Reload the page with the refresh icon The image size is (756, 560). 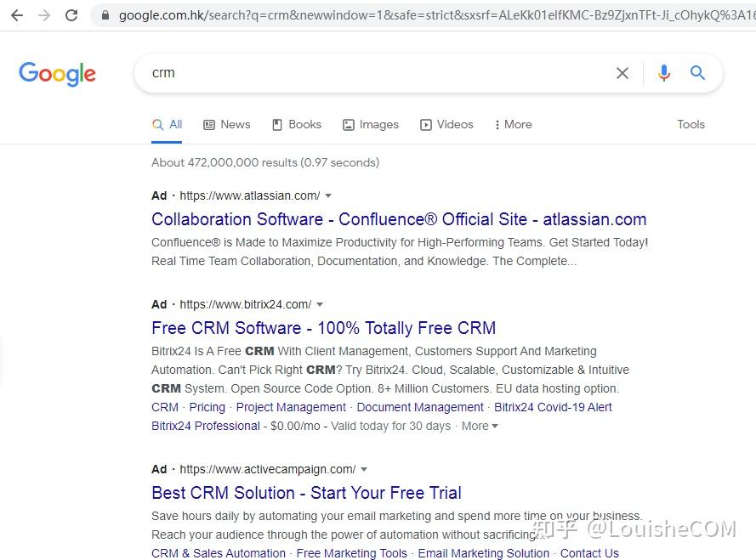[x=71, y=14]
